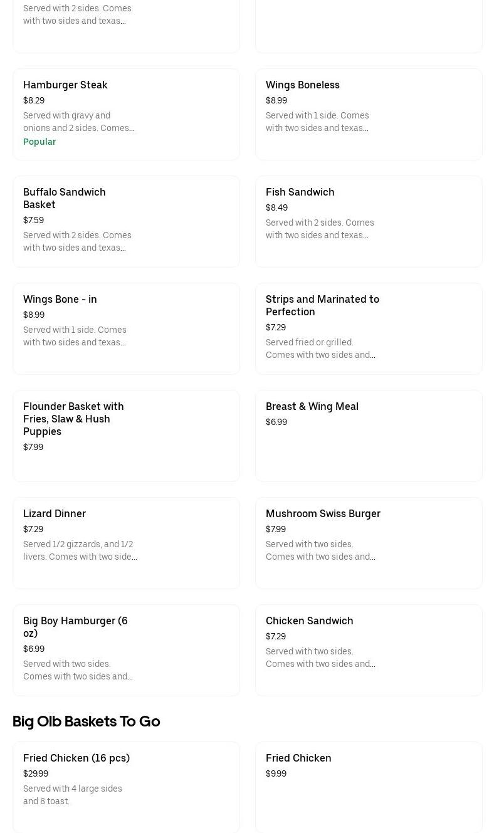Choose Big Boy Hamburger (6 oz)
504x833 pixels.
point(75,627)
